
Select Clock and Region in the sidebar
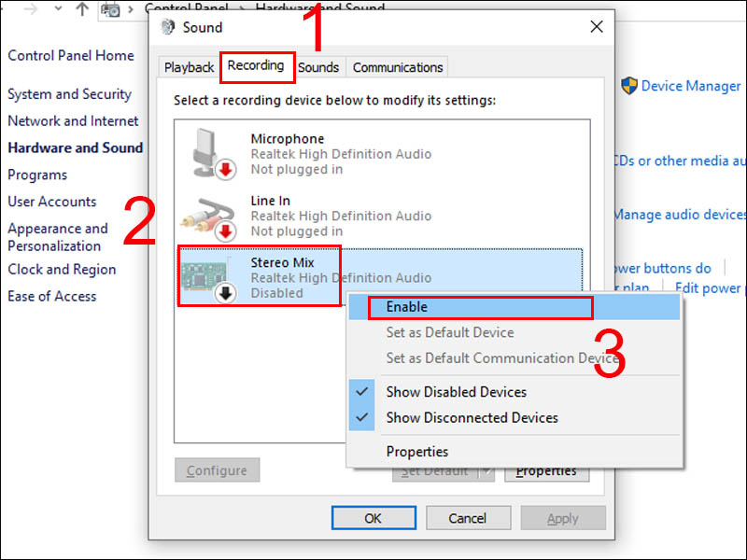(62, 269)
